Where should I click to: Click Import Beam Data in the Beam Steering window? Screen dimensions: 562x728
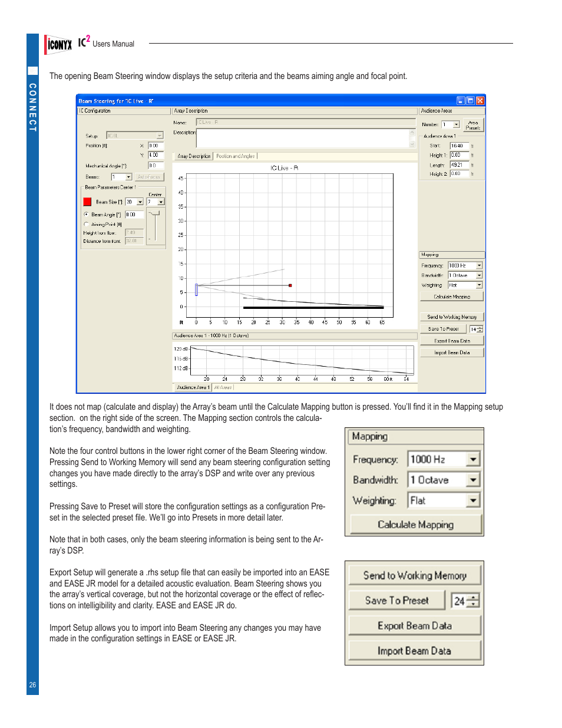click(452, 353)
